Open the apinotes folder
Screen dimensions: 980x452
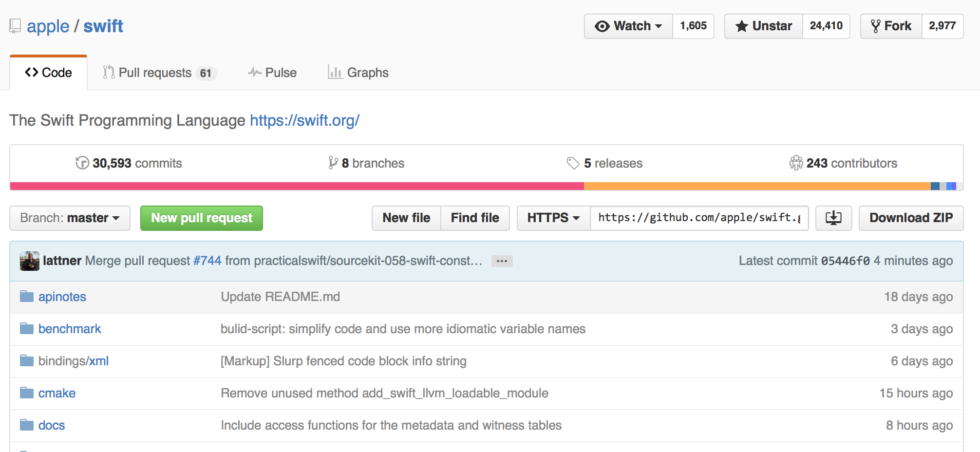(62, 297)
